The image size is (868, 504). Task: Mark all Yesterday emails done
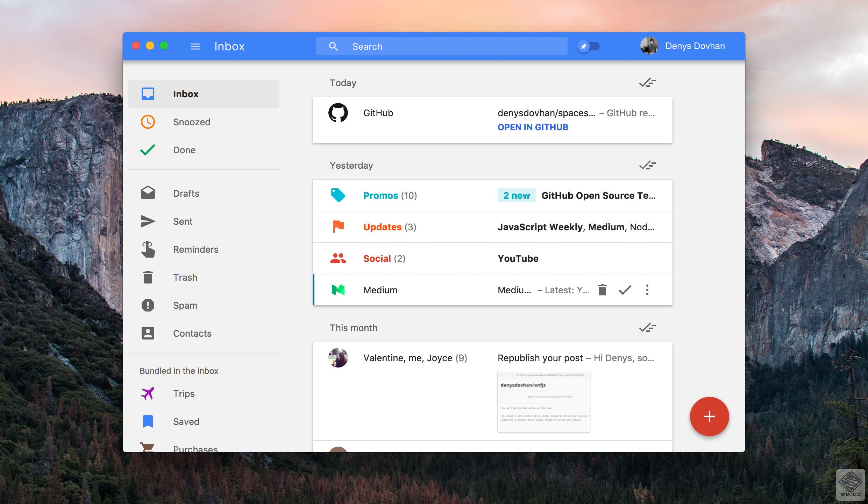[x=647, y=165]
